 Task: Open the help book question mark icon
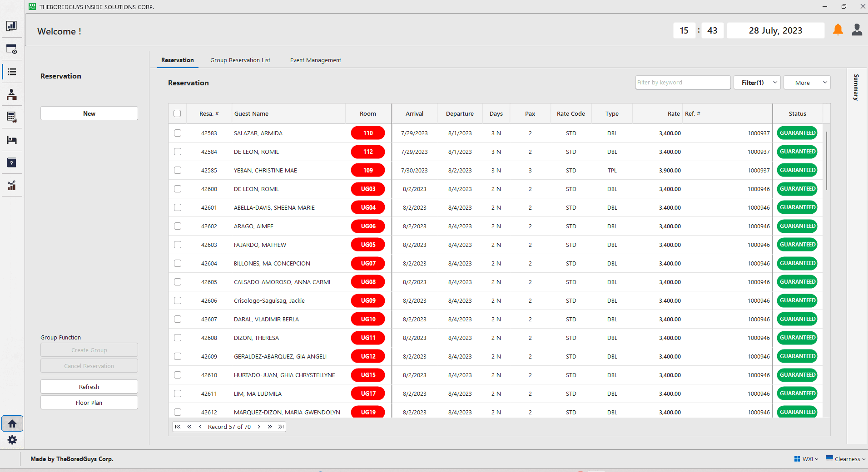pos(12,163)
